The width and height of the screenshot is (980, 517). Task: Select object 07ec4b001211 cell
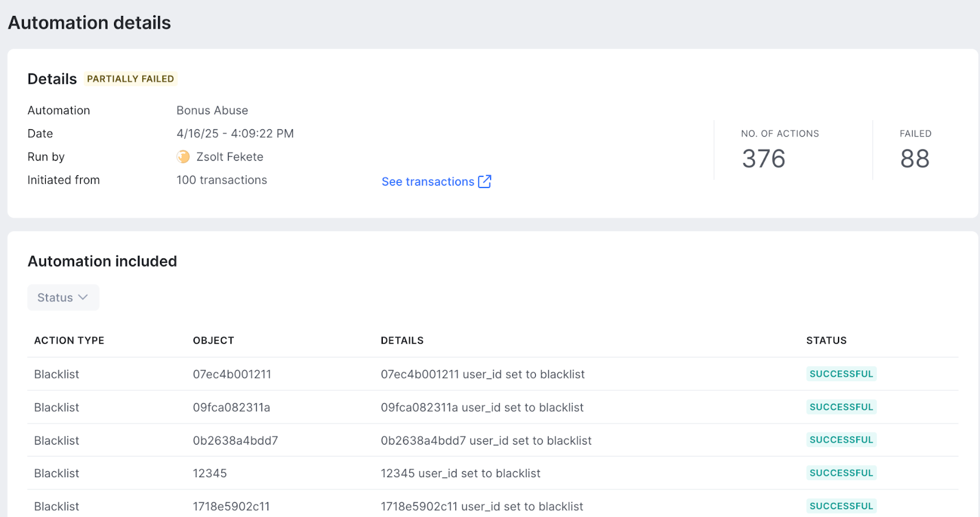[232, 374]
